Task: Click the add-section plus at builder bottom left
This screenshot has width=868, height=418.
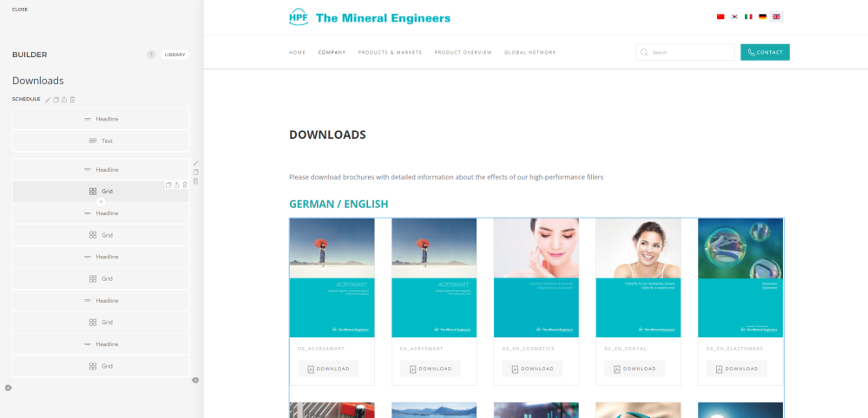Action: (x=9, y=388)
